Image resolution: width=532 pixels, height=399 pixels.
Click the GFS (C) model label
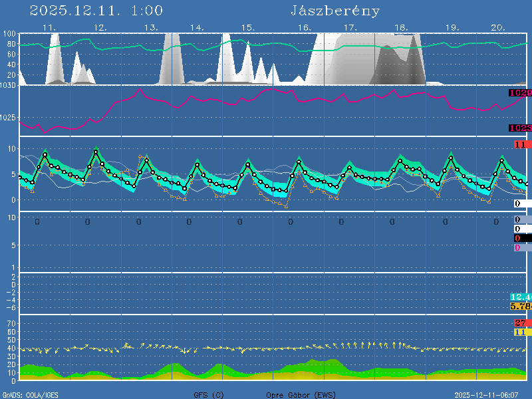pyautogui.click(x=209, y=394)
